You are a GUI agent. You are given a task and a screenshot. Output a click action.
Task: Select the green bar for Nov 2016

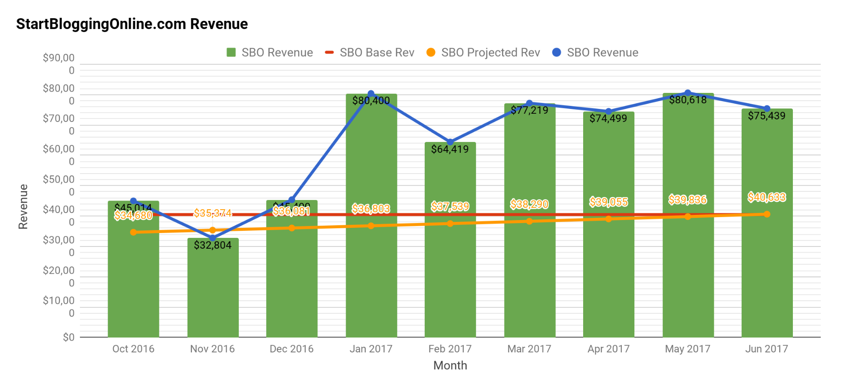[213, 287]
